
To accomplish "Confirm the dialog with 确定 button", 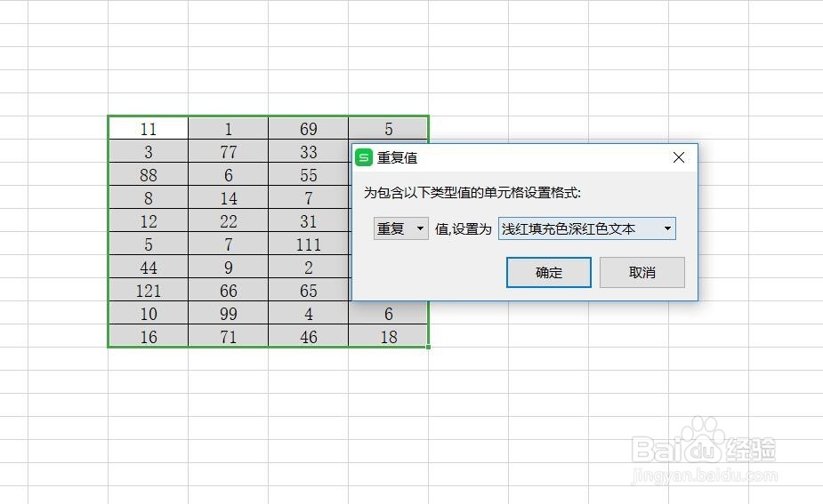I will [548, 272].
